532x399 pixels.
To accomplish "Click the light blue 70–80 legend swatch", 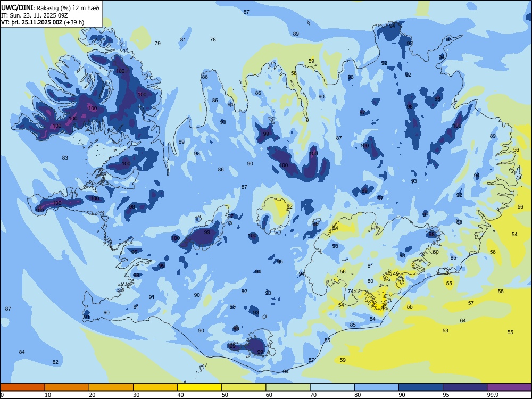I will pyautogui.click(x=332, y=387).
